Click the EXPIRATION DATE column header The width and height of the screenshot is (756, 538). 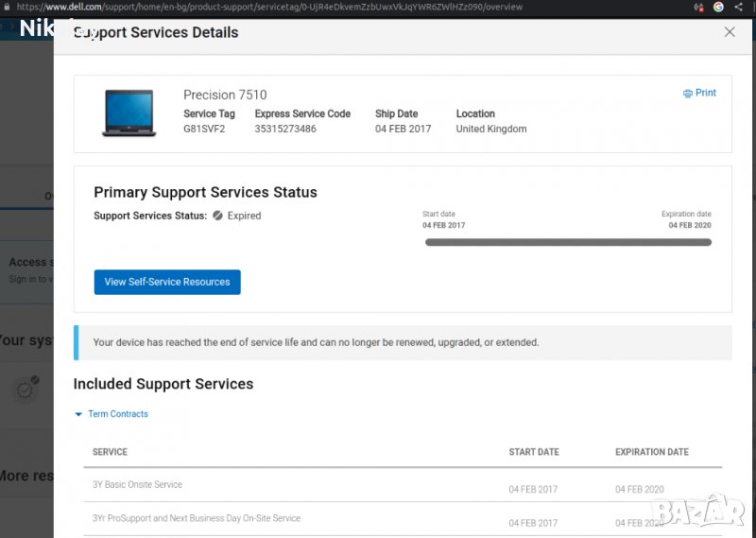[x=651, y=452]
